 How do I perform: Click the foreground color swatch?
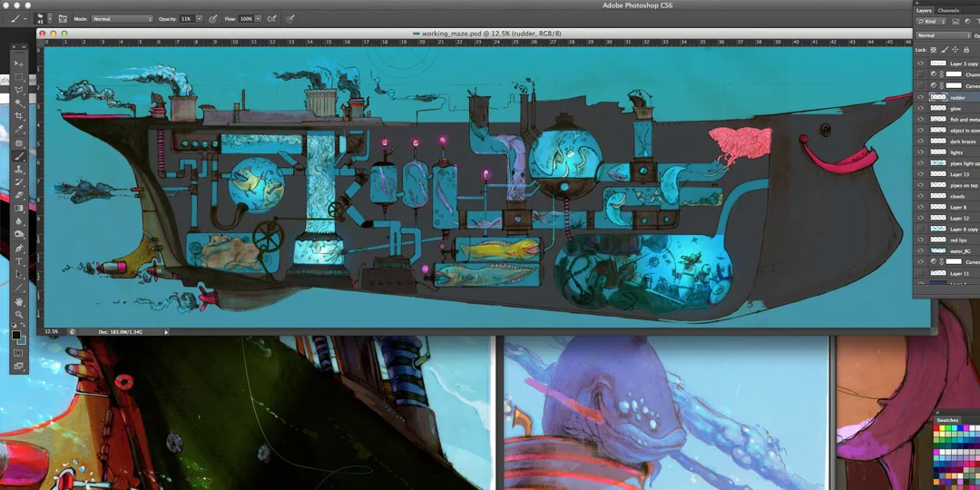[16, 335]
